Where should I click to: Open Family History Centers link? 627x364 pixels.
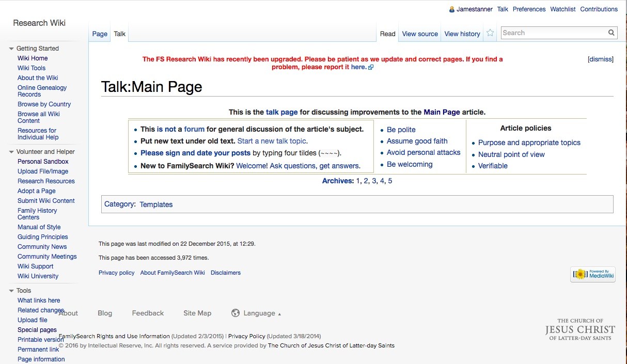(37, 214)
